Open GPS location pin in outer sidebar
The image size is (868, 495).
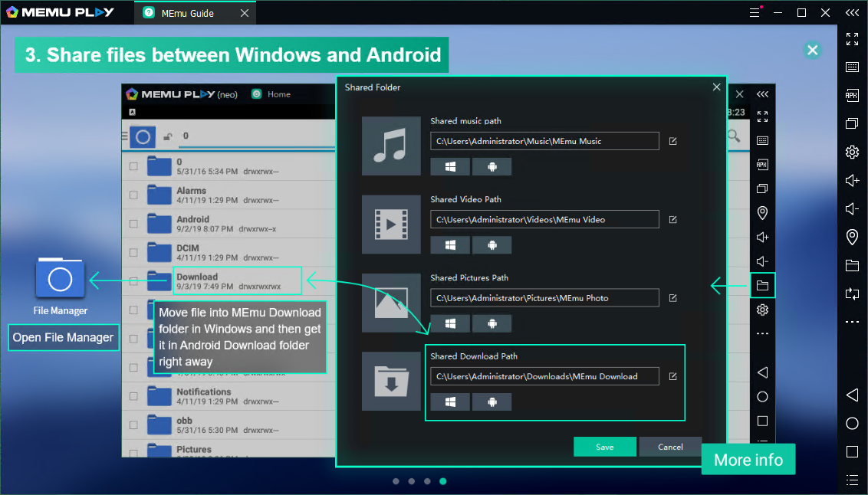[x=852, y=238]
